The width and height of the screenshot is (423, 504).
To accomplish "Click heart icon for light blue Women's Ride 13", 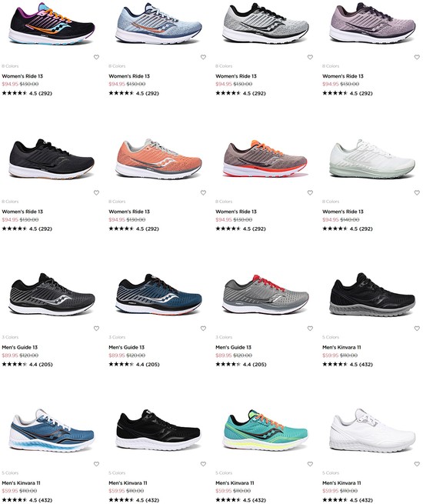I will point(203,57).
